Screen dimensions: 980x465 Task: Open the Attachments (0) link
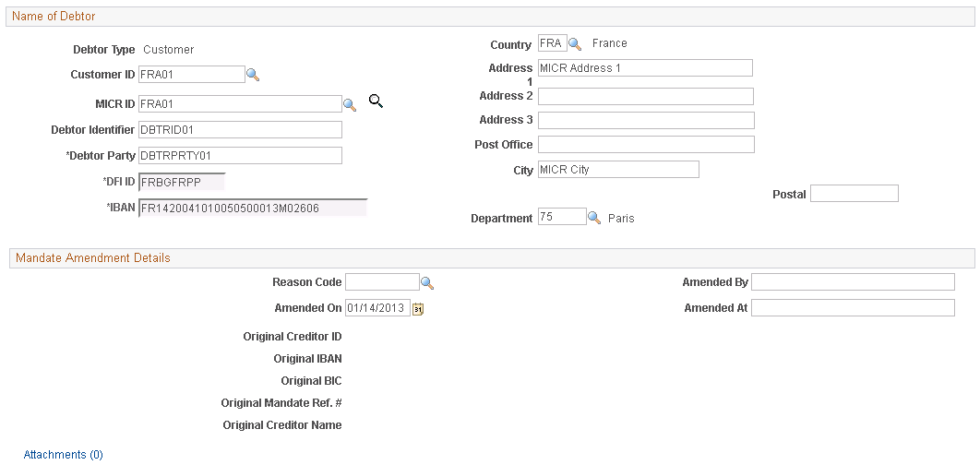tap(63, 454)
